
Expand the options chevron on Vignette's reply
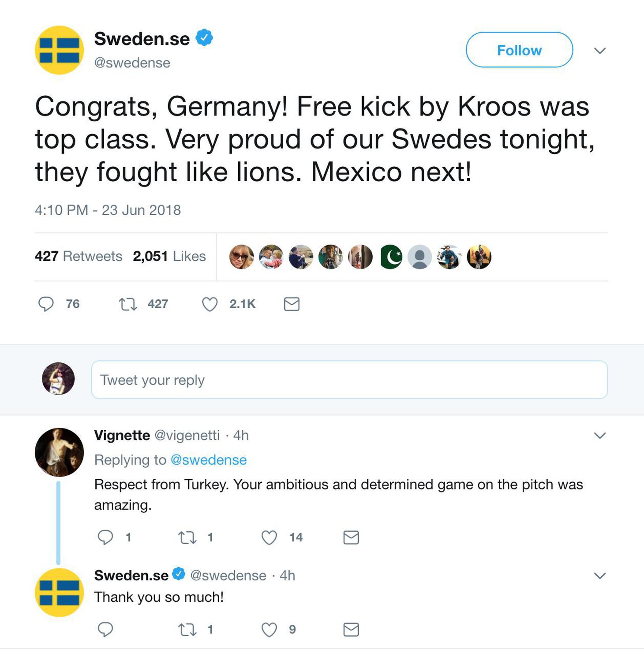click(600, 436)
